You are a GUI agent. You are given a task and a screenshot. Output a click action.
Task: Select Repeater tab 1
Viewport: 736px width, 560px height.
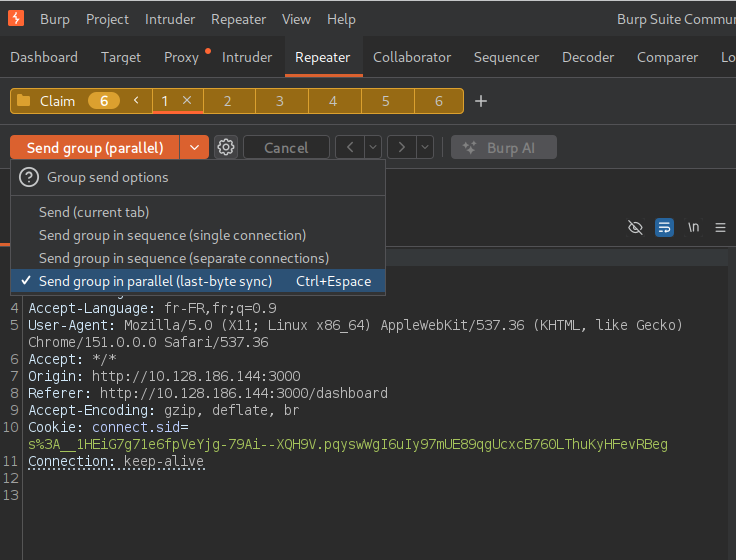click(x=165, y=101)
